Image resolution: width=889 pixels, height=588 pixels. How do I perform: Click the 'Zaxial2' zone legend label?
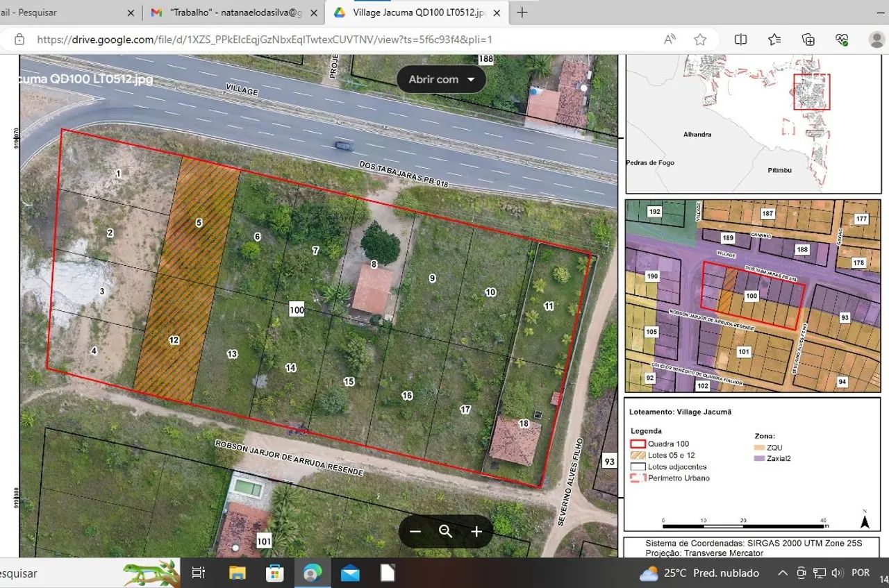pyautogui.click(x=779, y=458)
